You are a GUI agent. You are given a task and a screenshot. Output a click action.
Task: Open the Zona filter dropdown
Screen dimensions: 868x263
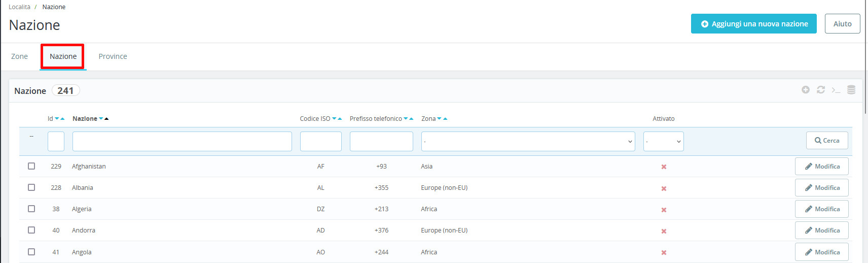tap(528, 142)
